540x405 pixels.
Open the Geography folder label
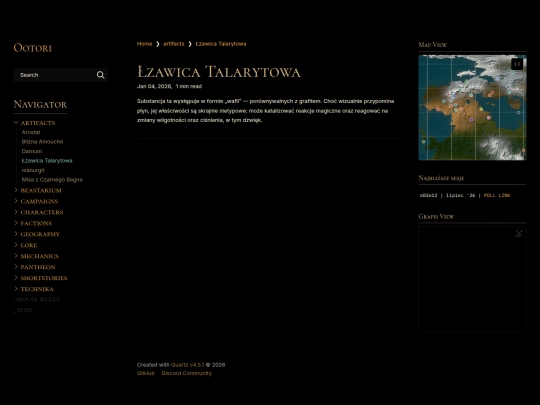(40, 235)
